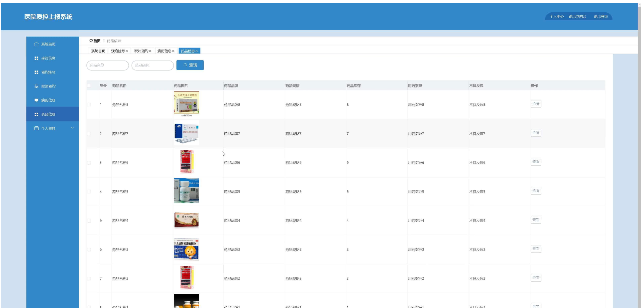
Task: Open the drug image for 药品名称7
Action: 186,133
